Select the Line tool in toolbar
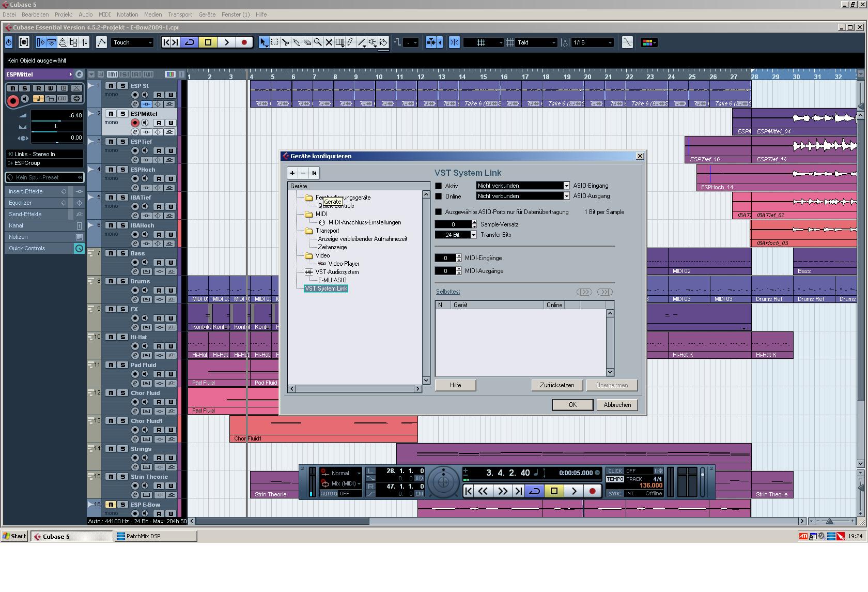The height and width of the screenshot is (592, 868). coord(362,42)
